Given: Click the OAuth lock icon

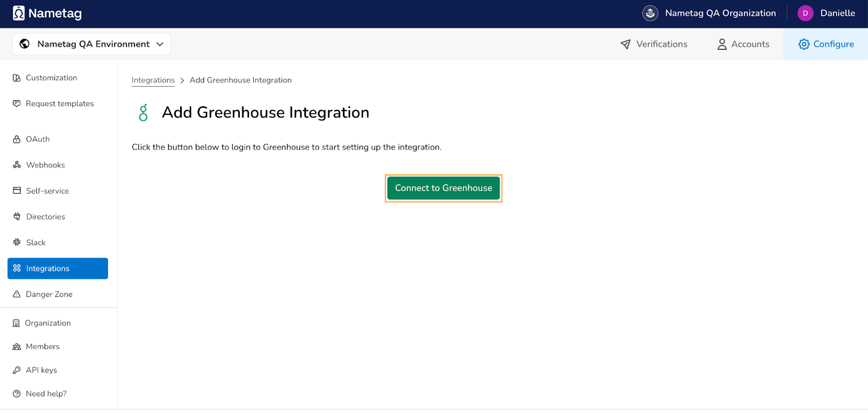Looking at the screenshot, I should 17,139.
